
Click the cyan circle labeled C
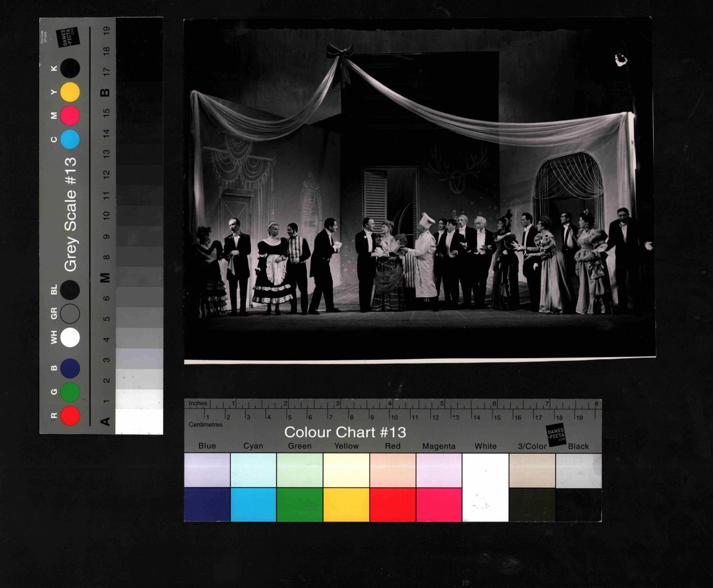(70, 139)
